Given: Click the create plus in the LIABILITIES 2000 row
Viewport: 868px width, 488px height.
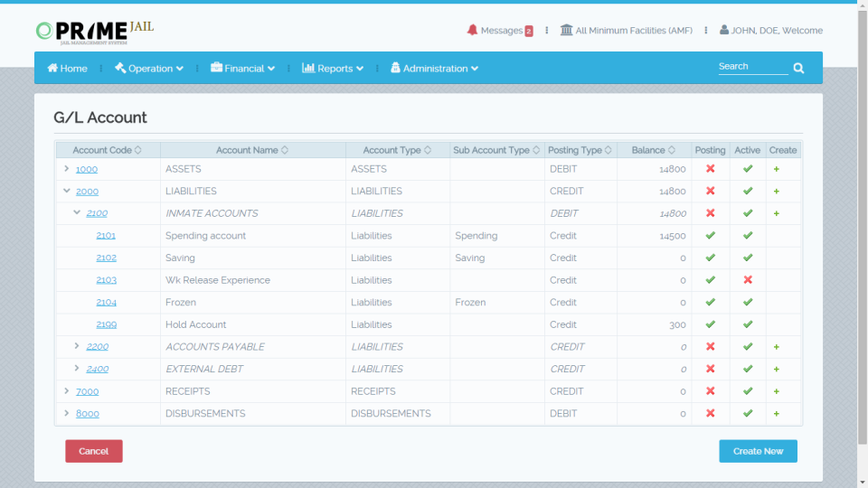Looking at the screenshot, I should click(776, 192).
